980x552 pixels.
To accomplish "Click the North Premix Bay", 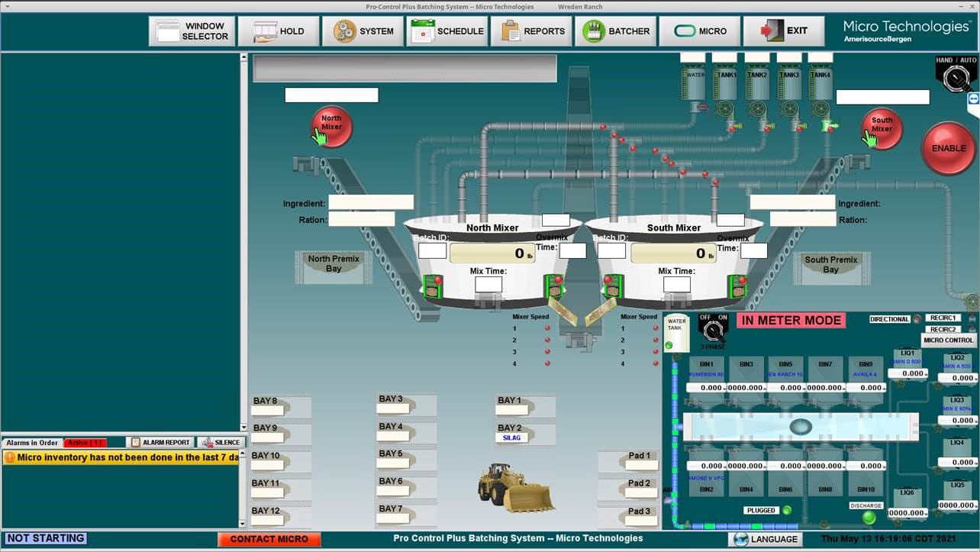I will tap(334, 266).
